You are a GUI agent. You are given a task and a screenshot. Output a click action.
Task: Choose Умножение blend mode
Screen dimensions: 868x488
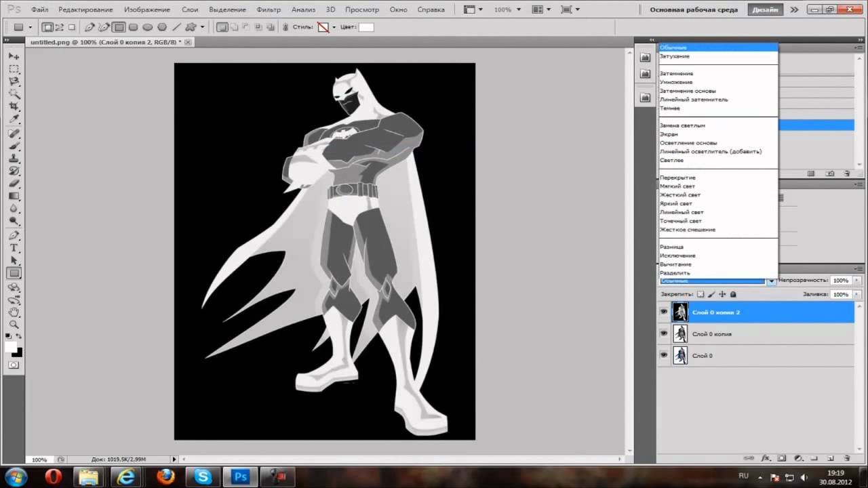coord(676,82)
